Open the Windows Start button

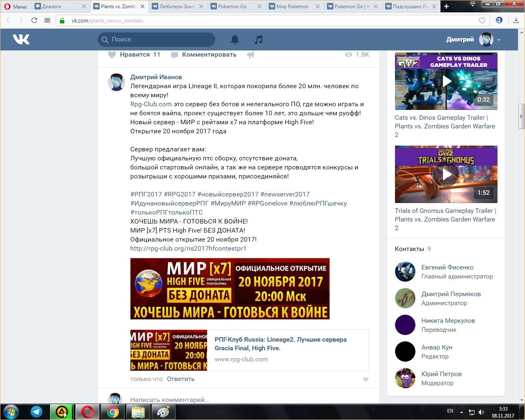tap(11, 412)
